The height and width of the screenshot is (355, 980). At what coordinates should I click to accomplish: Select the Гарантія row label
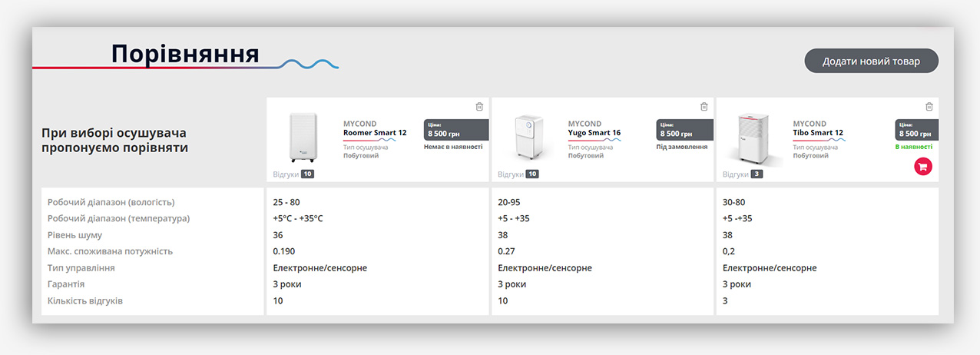coord(66,284)
